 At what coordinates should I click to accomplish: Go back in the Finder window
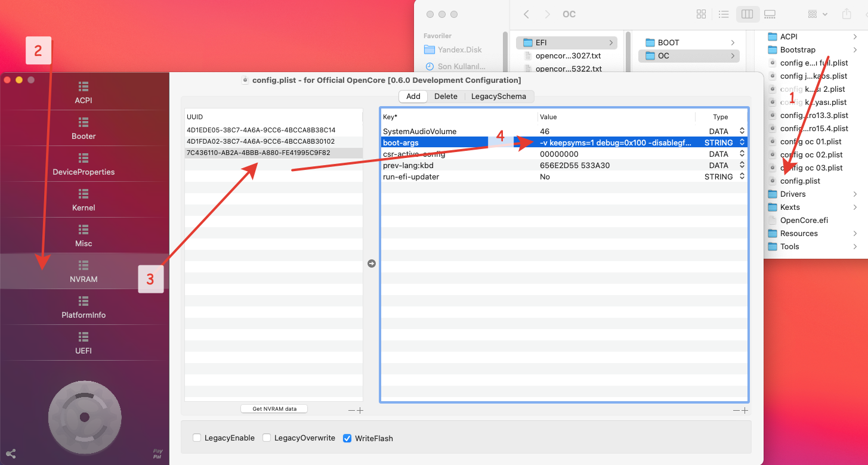pyautogui.click(x=526, y=14)
